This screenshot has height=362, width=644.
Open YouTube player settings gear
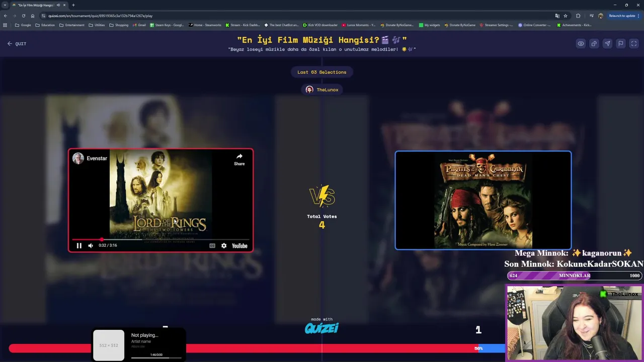[x=224, y=245]
